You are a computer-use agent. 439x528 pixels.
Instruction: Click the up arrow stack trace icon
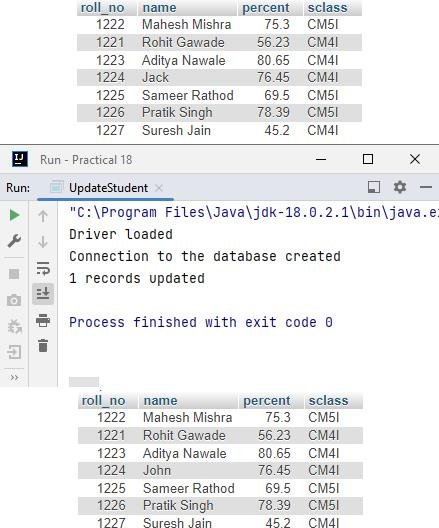pyautogui.click(x=43, y=216)
